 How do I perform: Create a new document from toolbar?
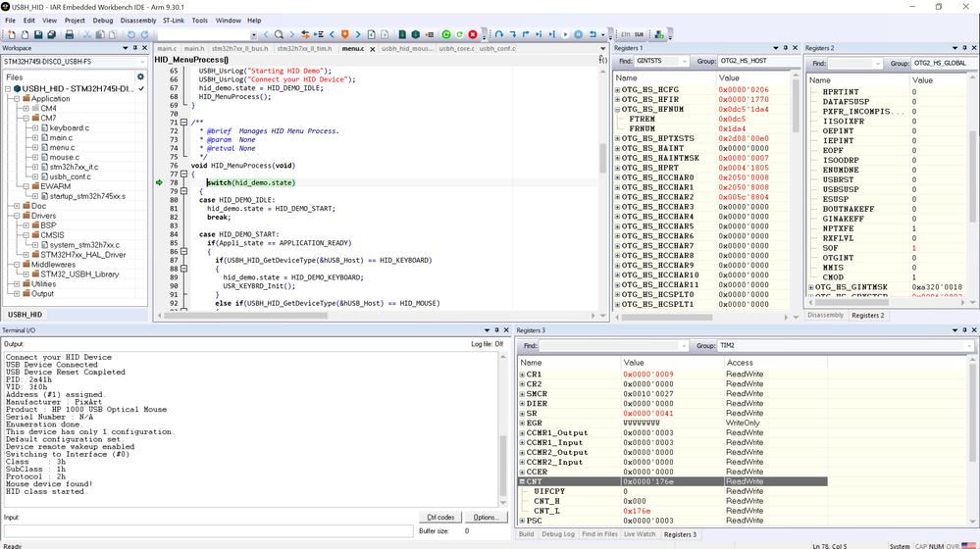point(11,34)
